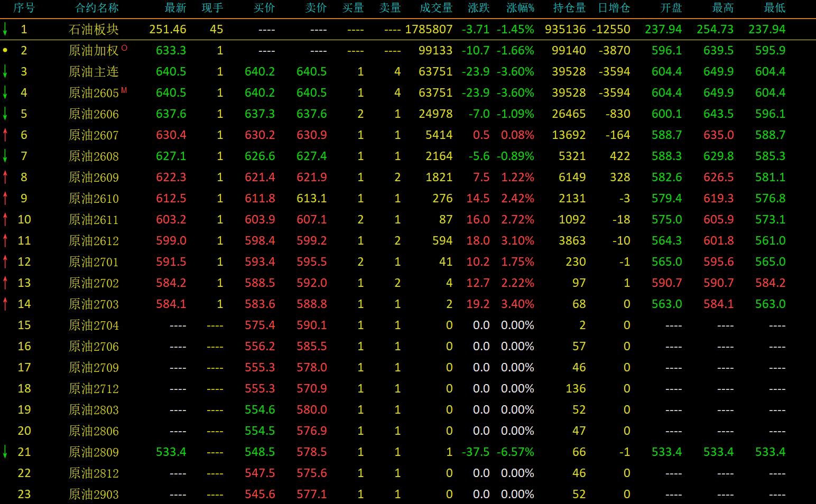Click the 最低 column header
The height and width of the screenshot is (504, 816).
coord(775,8)
